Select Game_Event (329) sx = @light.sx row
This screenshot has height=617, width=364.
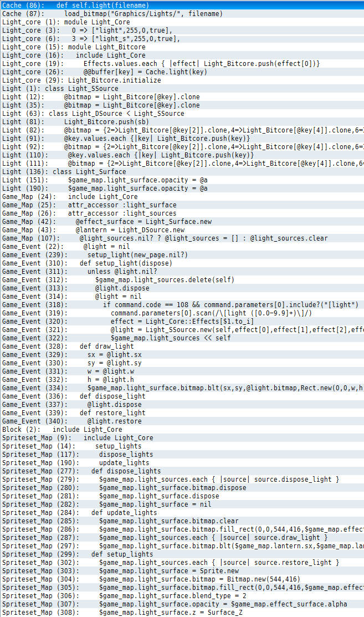[x=182, y=355]
